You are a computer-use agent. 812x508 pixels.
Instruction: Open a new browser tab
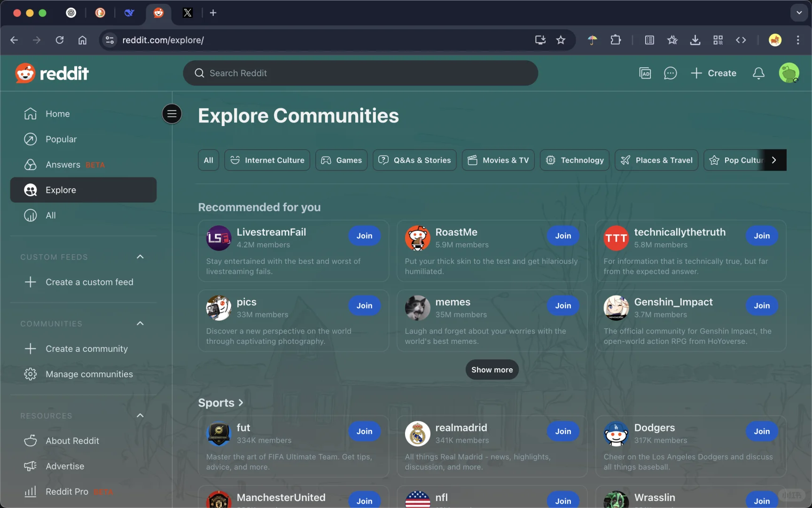pos(213,13)
